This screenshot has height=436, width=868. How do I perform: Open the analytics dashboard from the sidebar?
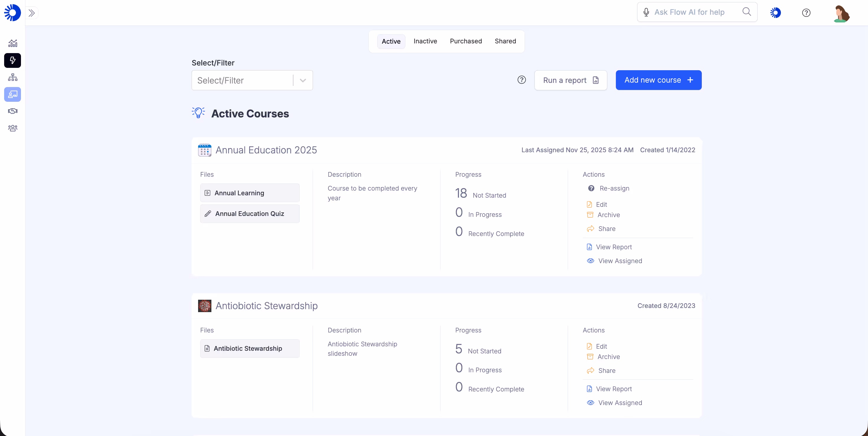(x=12, y=43)
